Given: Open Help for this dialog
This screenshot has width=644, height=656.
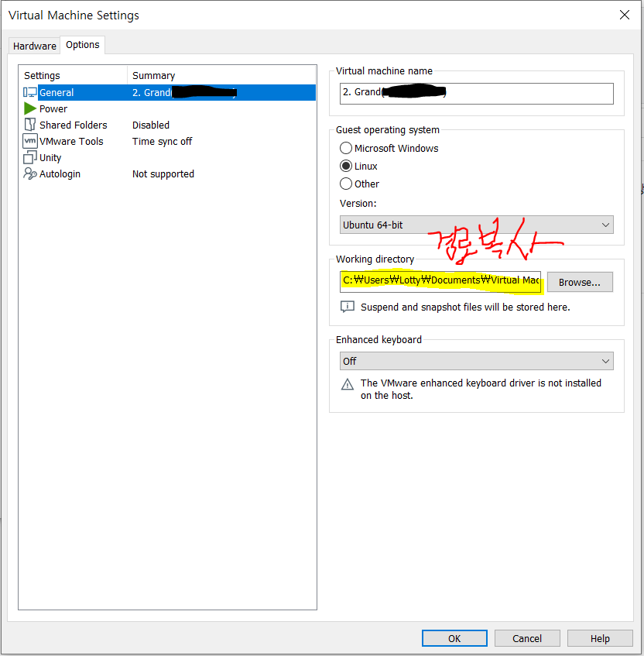Looking at the screenshot, I should click(600, 638).
